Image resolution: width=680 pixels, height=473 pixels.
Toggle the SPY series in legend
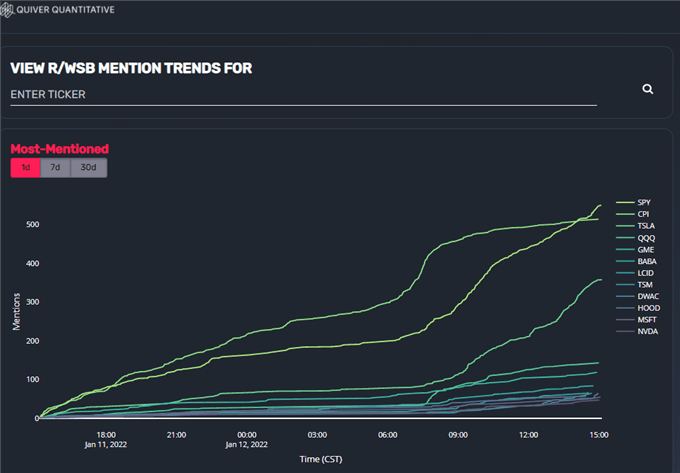point(634,202)
